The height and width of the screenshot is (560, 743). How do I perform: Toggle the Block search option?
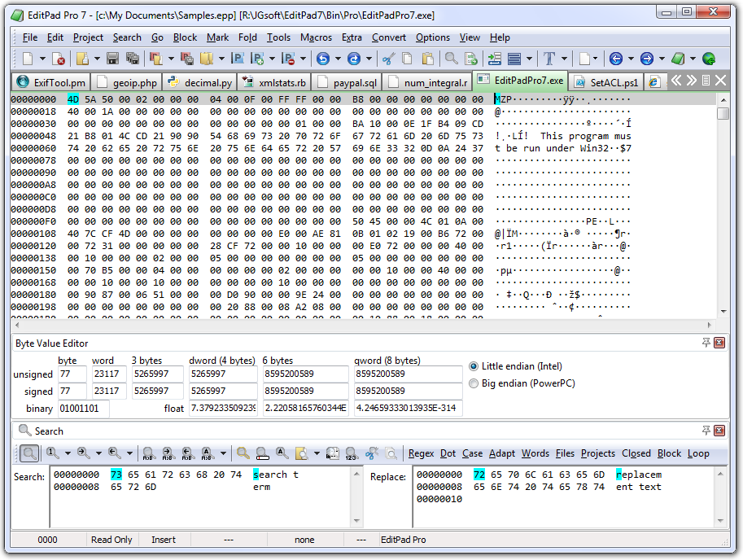669,453
